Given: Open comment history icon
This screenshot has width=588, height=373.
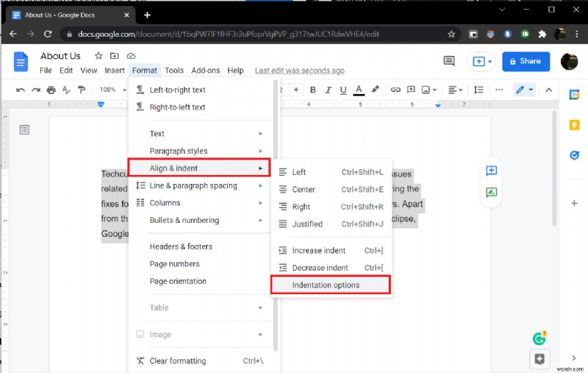Looking at the screenshot, I should tap(449, 61).
